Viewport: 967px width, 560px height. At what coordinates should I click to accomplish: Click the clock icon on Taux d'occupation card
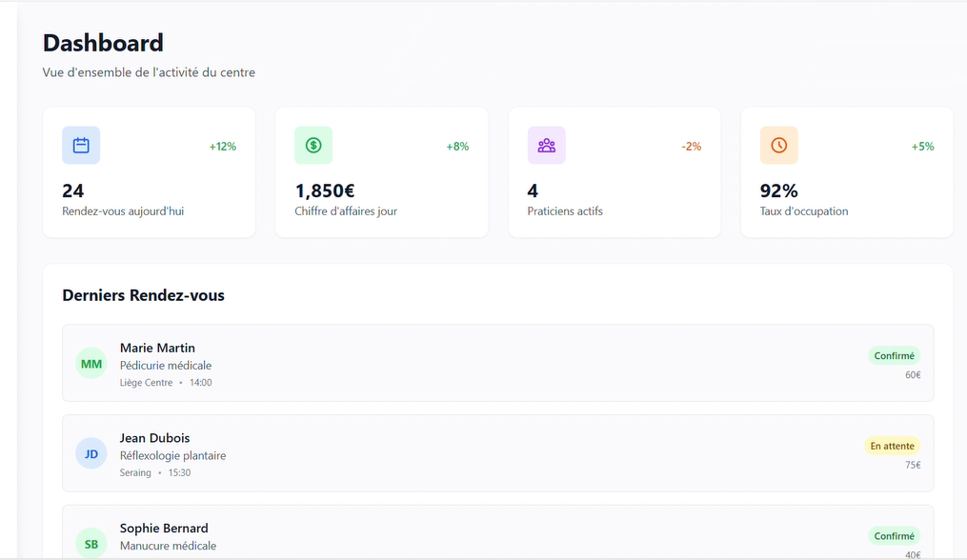coord(778,145)
